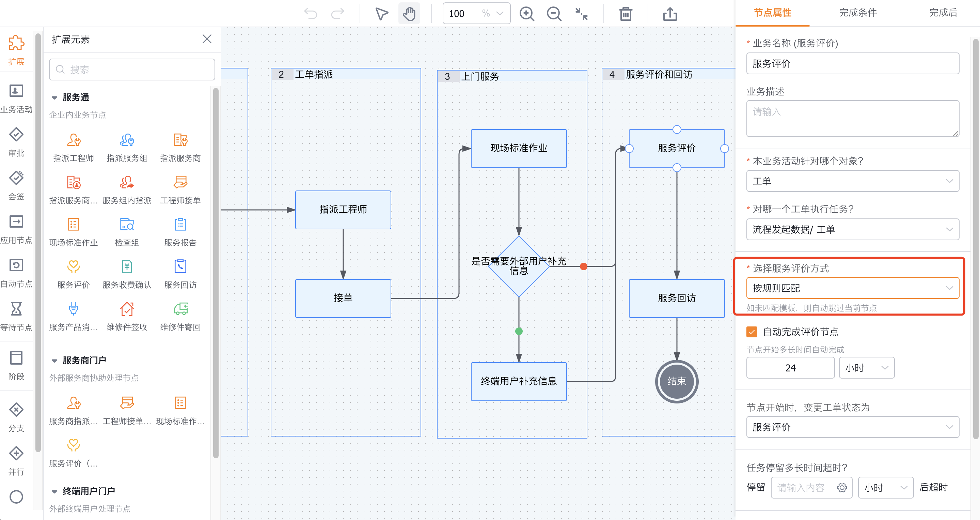Click the zoom in magnifier icon
This screenshot has width=980, height=520.
pyautogui.click(x=526, y=14)
